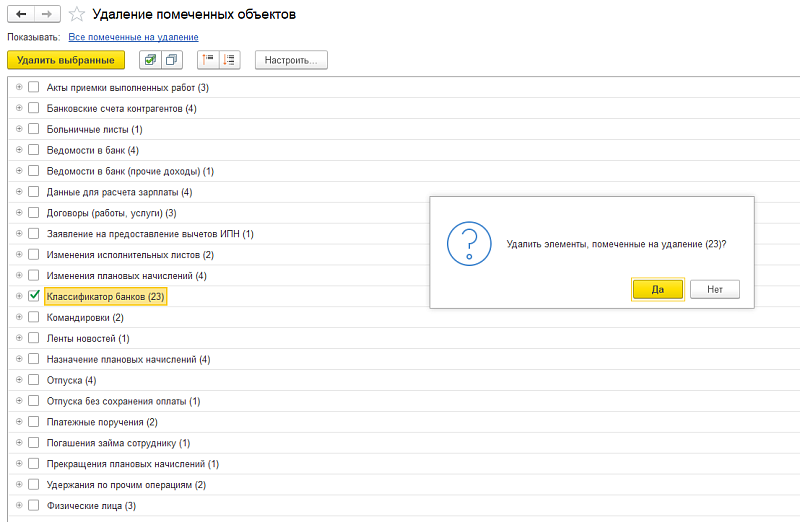Click the back navigation arrow
Viewport: 800px width, 522px height.
coord(21,15)
